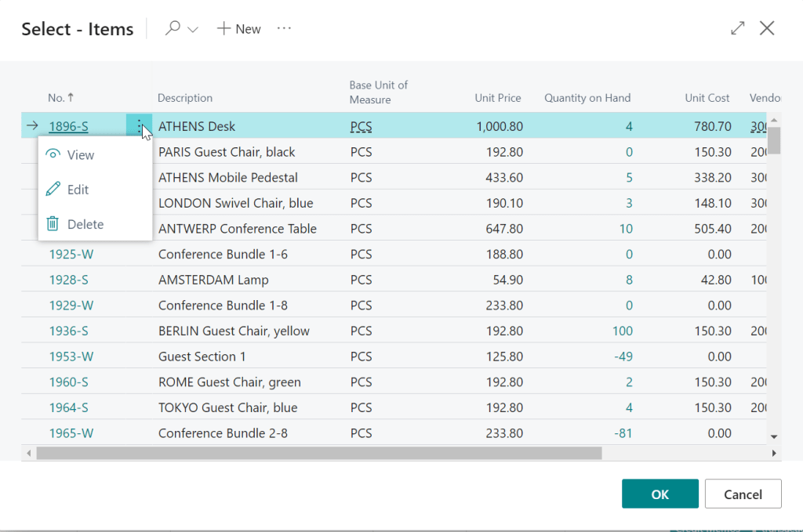This screenshot has width=803, height=532.
Task: Click the horizontal scrollbar right arrow
Action: tap(773, 453)
